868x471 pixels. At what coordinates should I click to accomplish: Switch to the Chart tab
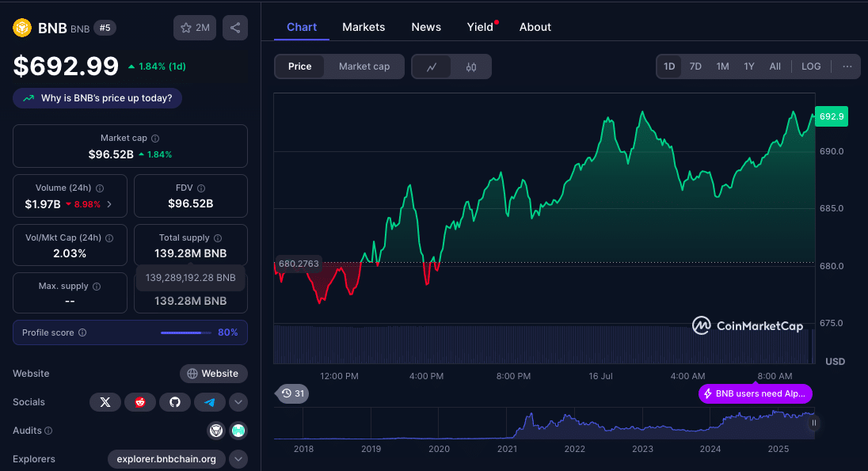click(x=302, y=27)
